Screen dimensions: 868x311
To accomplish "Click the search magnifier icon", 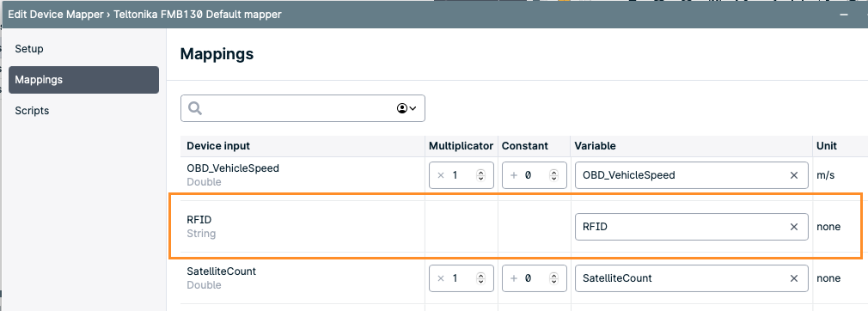I will (x=195, y=108).
